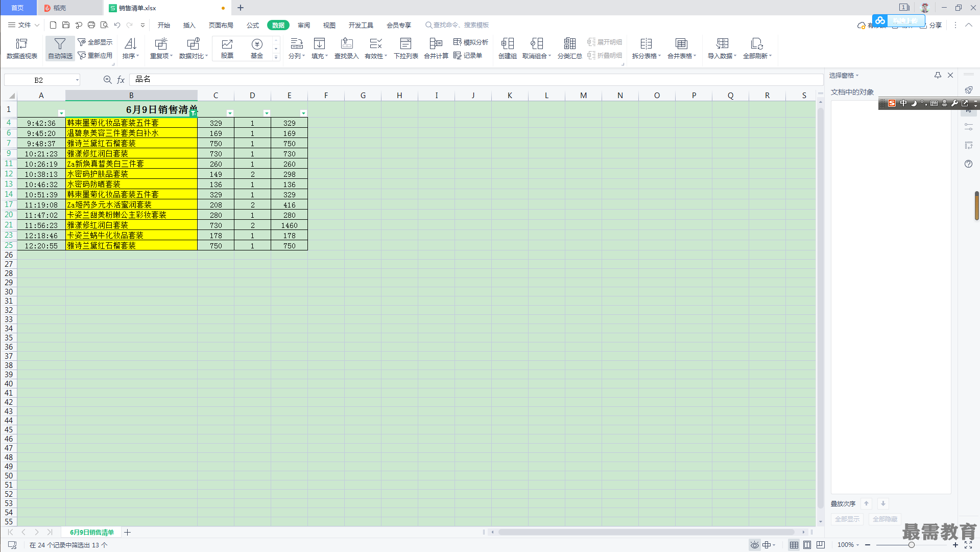Click the zoom slider handle
Viewport: 980px width, 552px height.
[x=911, y=545]
